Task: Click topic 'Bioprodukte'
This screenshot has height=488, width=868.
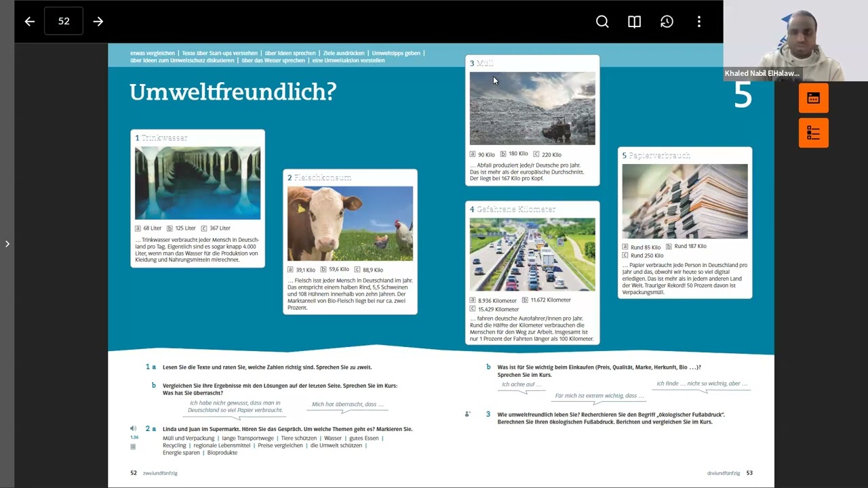Action: point(222,453)
